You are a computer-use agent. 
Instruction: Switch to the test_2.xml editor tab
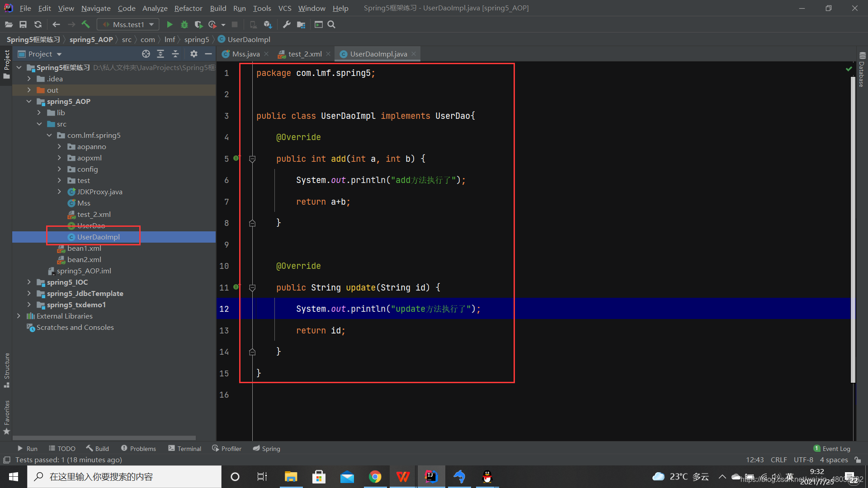305,54
